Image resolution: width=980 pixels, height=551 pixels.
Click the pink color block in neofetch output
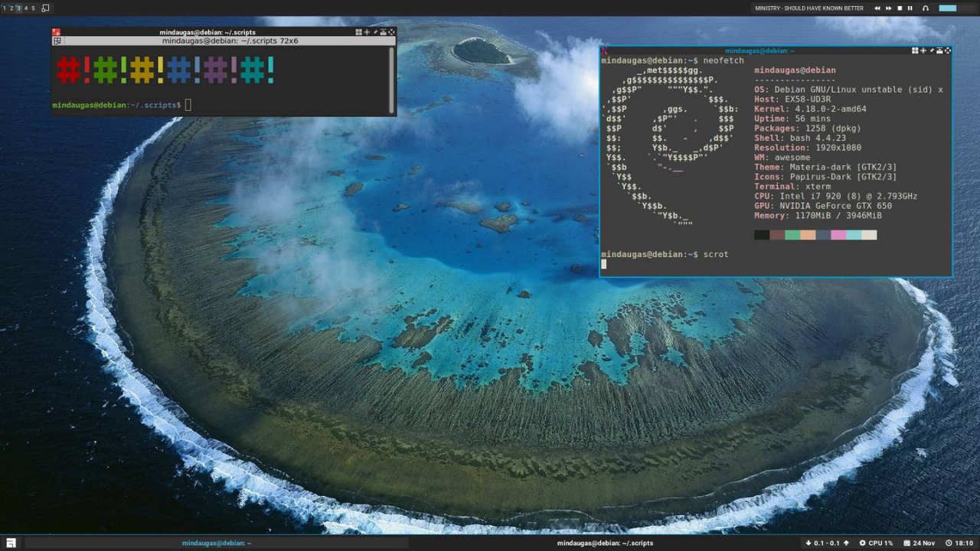click(x=838, y=235)
